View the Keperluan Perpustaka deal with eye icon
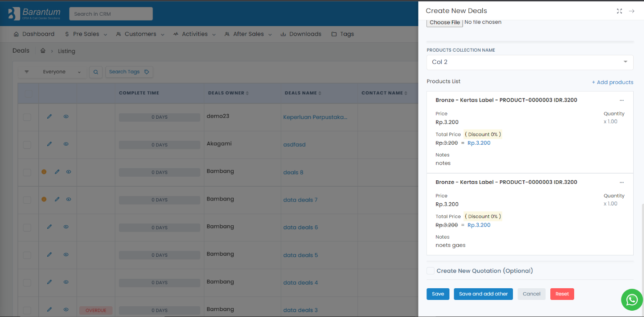The height and width of the screenshot is (317, 644). [66, 116]
